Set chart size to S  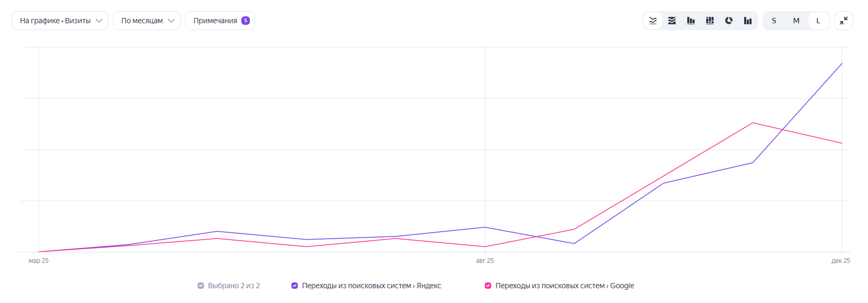(x=774, y=21)
